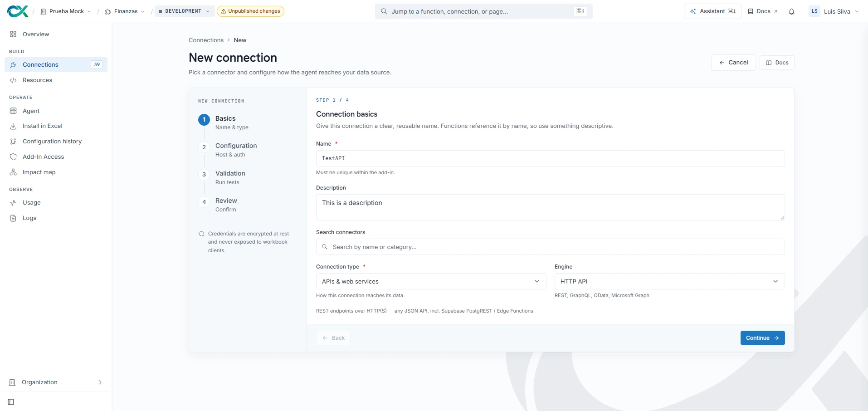This screenshot has height=411, width=868.
Task: Click the Back button
Action: tap(333, 338)
